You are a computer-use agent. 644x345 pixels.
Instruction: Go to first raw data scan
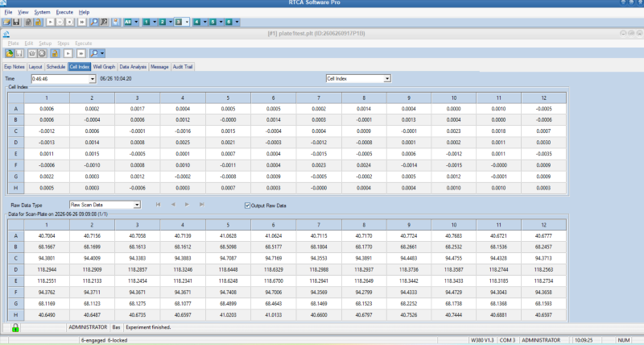click(x=158, y=205)
